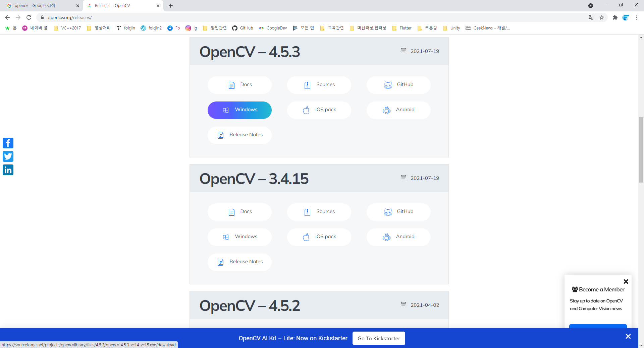The width and height of the screenshot is (644, 348).
Task: Go forward in browser history
Action: [x=18, y=17]
